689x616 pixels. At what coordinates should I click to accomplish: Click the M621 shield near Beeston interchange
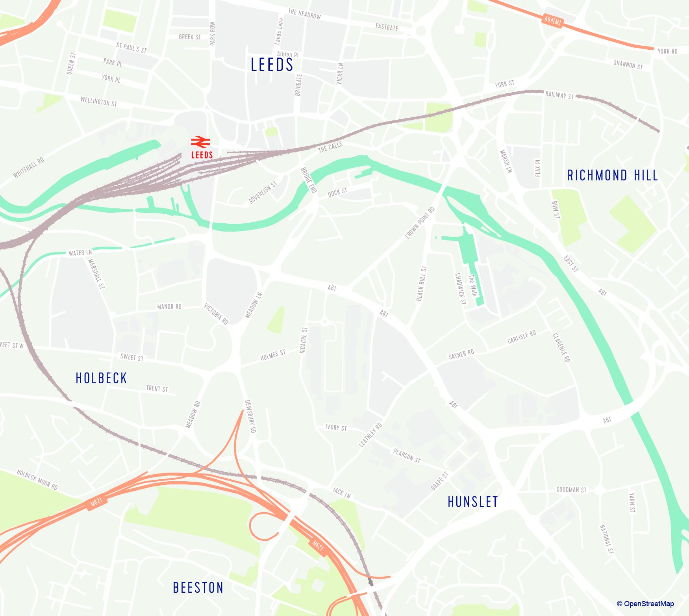click(x=318, y=547)
